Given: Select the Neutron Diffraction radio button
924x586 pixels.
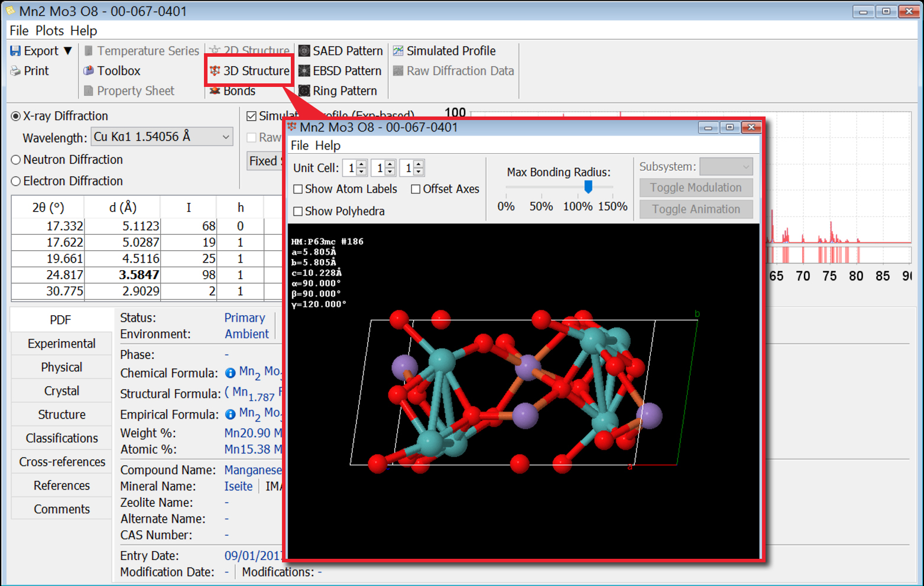Looking at the screenshot, I should pyautogui.click(x=16, y=160).
